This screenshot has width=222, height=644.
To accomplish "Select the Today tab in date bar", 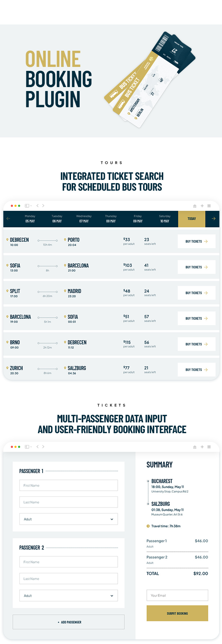I will coord(192,219).
